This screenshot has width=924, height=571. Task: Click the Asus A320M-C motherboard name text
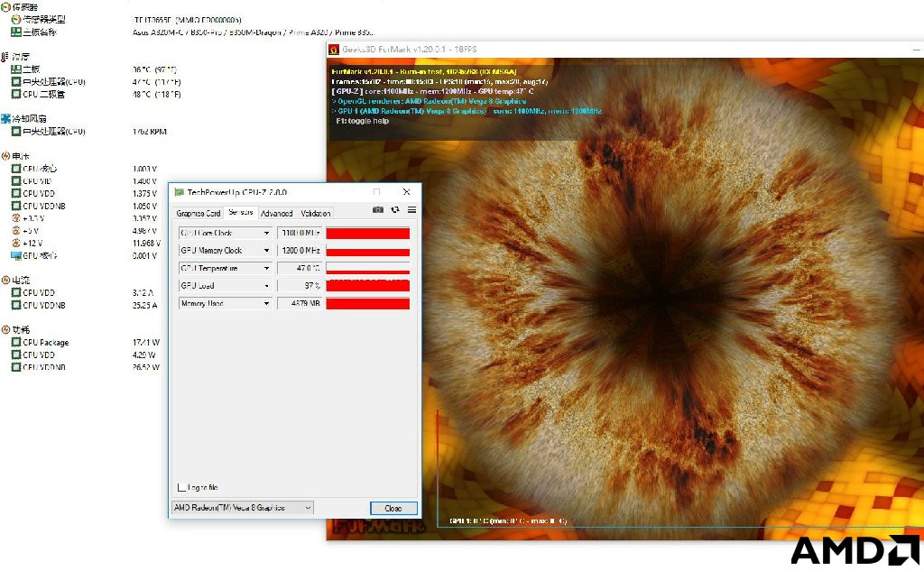pyautogui.click(x=254, y=32)
